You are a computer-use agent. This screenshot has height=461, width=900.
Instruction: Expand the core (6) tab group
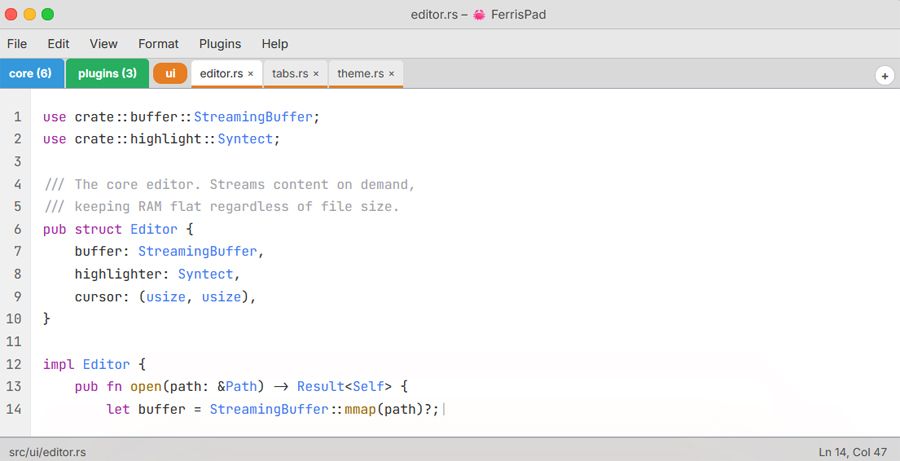(31, 73)
